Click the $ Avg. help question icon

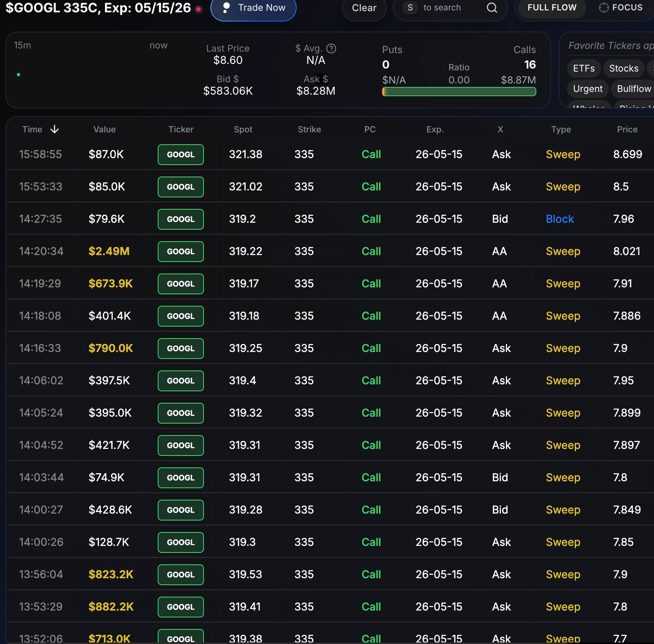point(331,48)
